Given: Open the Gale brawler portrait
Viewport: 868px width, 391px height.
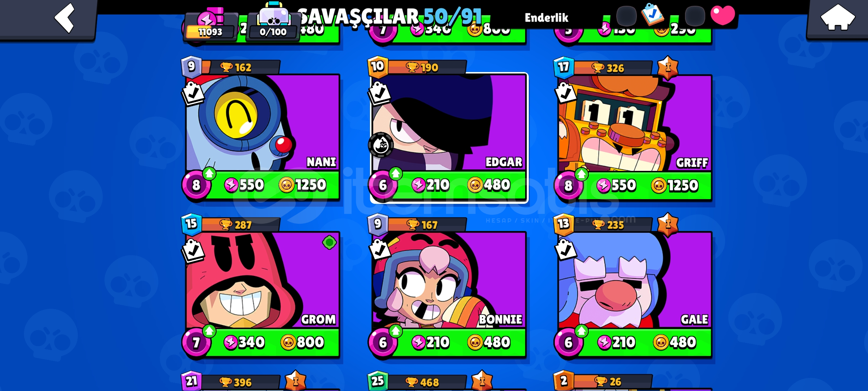Looking at the screenshot, I should [635, 280].
